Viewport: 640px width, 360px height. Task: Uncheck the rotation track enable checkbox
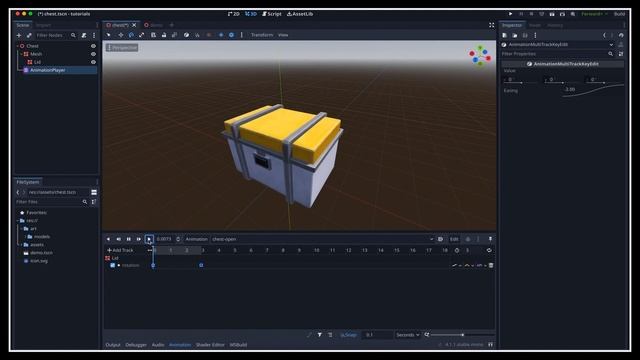[x=113, y=265]
